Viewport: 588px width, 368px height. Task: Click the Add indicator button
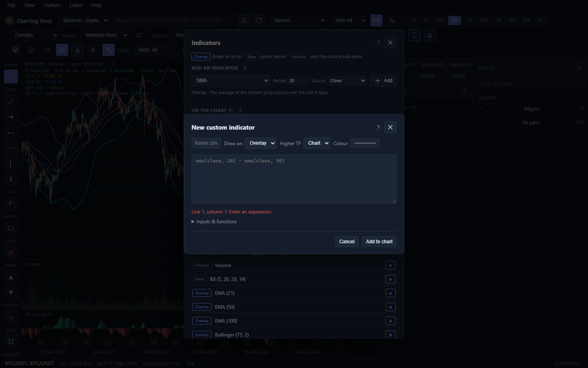383,81
